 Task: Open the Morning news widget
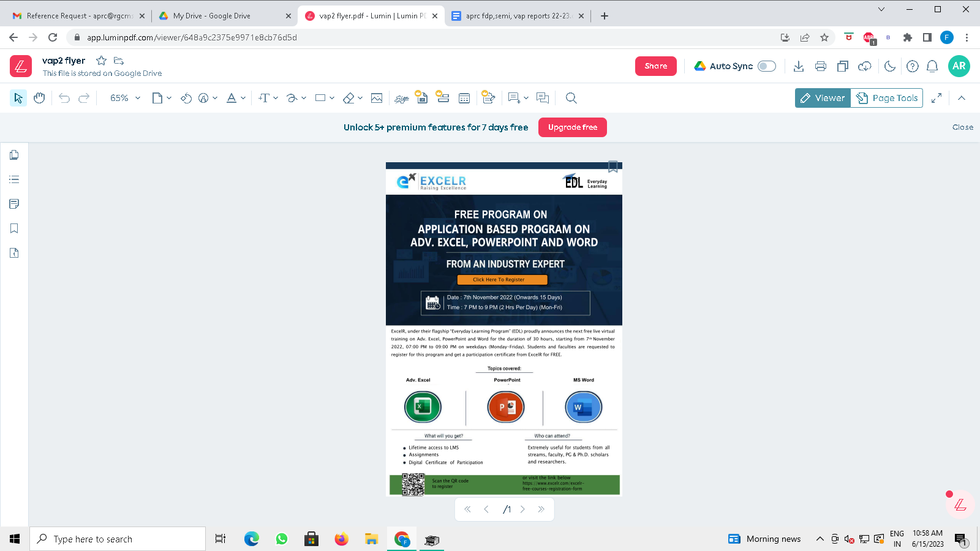tap(764, 539)
